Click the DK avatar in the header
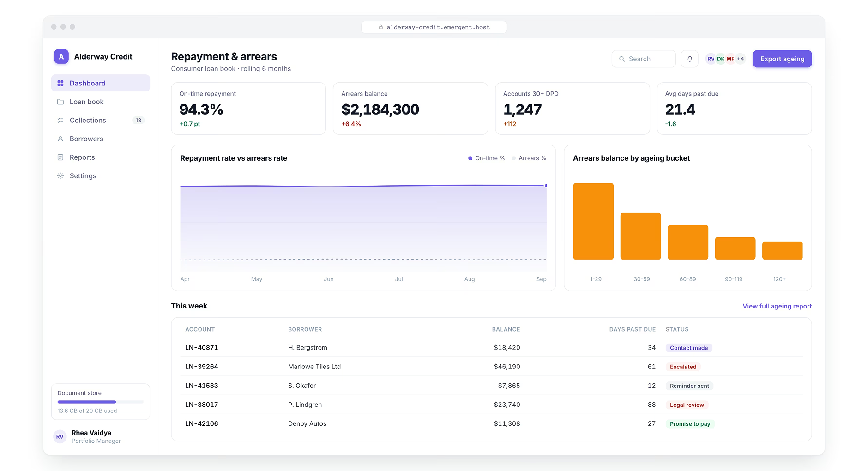 720,59
